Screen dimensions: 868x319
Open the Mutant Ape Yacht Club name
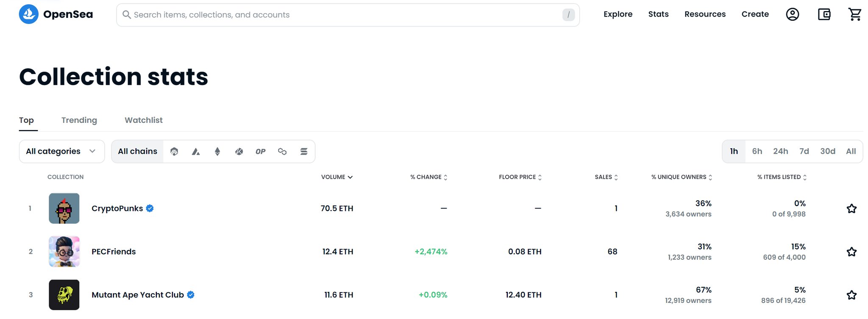point(138,295)
